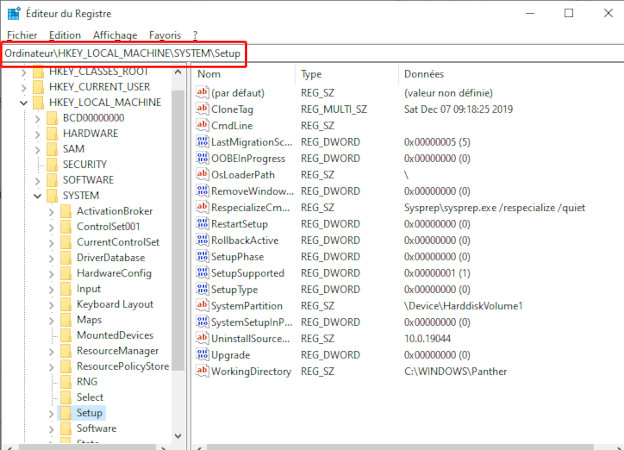This screenshot has width=624, height=450.
Task: Click the ControlSet001 folder icon
Action: tap(66, 226)
